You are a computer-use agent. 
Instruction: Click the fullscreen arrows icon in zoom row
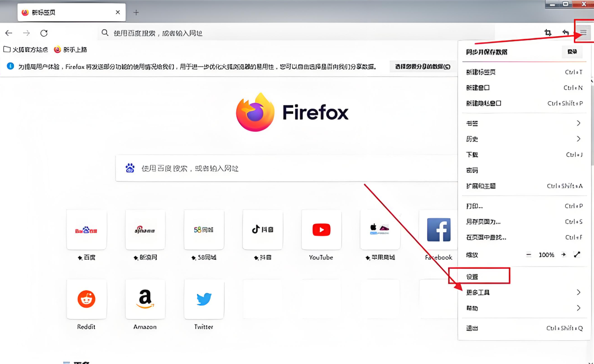pyautogui.click(x=577, y=254)
